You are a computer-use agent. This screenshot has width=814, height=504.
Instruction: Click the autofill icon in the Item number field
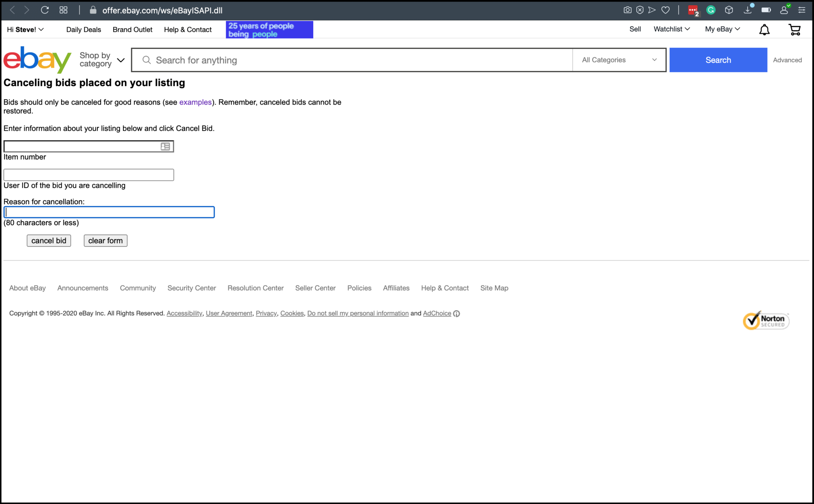(165, 147)
